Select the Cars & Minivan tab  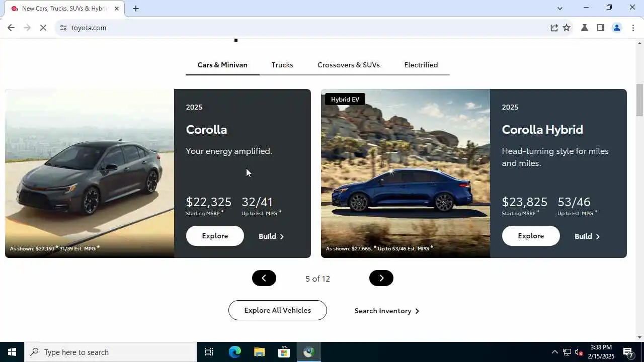pyautogui.click(x=222, y=65)
